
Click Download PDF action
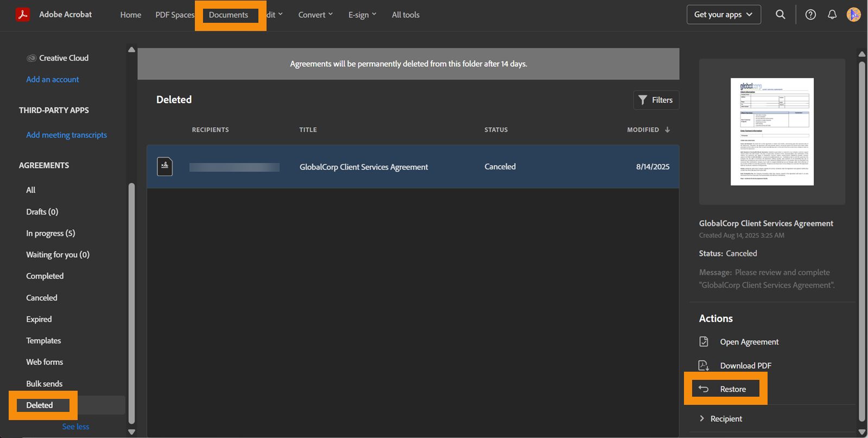746,366
